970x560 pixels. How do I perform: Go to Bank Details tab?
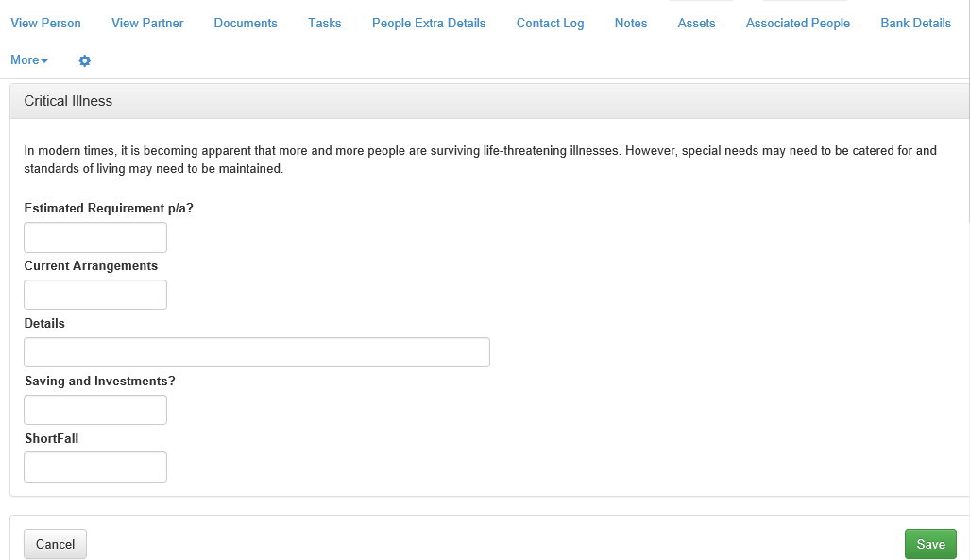[x=915, y=23]
